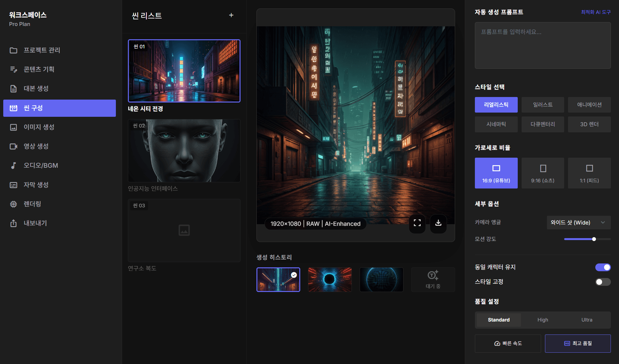Click the 이미지 생성 picture icon
Screen dimensions: 619x364
coord(13,127)
